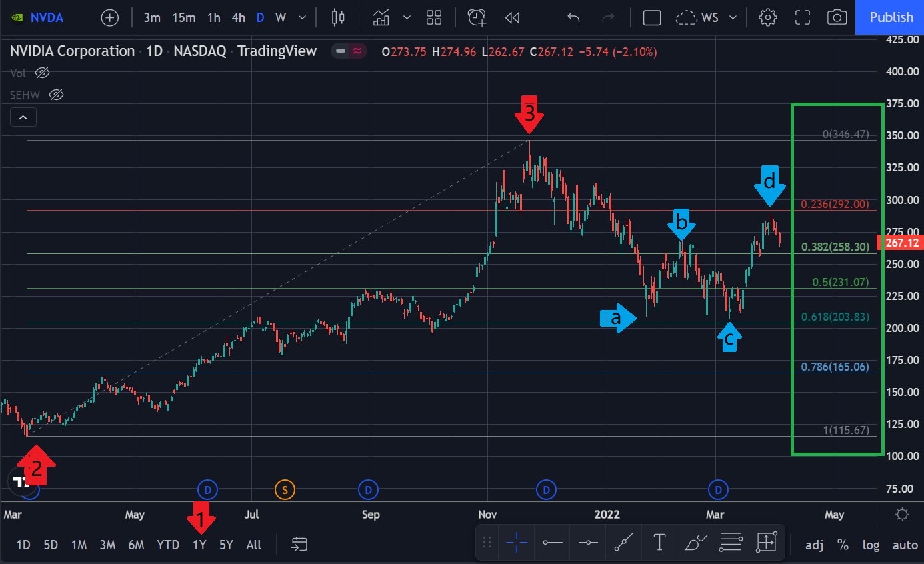924x564 pixels.
Task: Set date range to 6M
Action: (136, 545)
